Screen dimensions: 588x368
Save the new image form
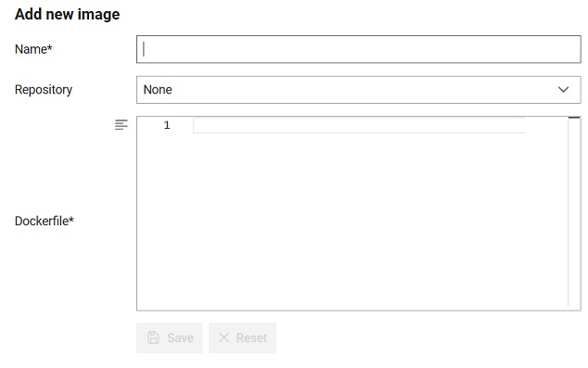[169, 337]
